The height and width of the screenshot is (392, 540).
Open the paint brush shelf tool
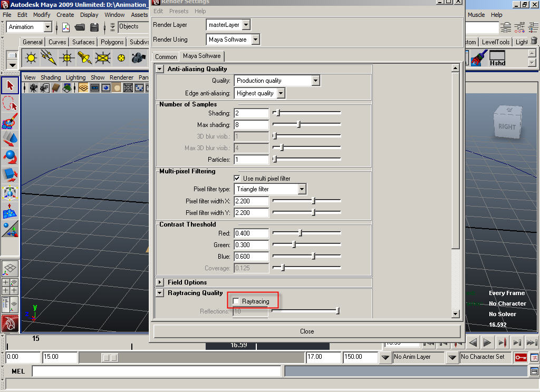pyautogui.click(x=479, y=58)
